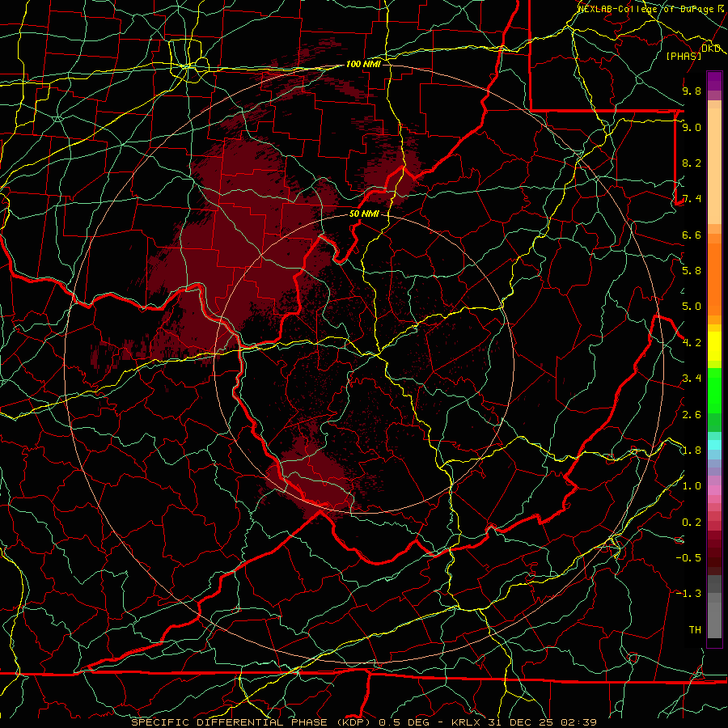Click the 4.2 value on the scale
The height and width of the screenshot is (728, 728).
[692, 343]
